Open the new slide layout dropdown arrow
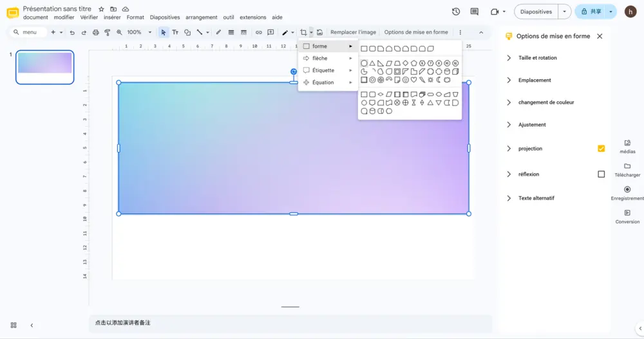Viewport: 644px width, 339px height. (61, 32)
